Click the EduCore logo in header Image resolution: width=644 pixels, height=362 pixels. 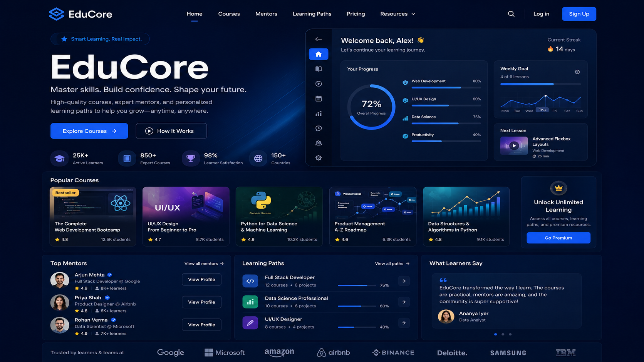(80, 14)
